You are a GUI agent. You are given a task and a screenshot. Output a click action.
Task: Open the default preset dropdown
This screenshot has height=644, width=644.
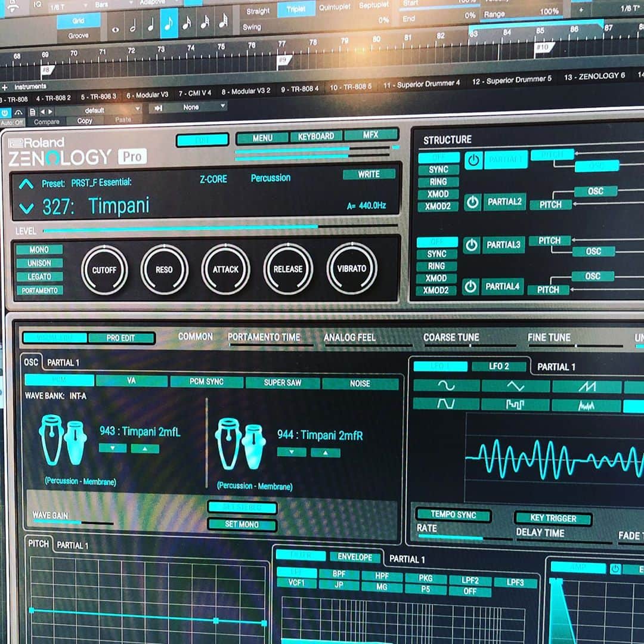pos(98,110)
